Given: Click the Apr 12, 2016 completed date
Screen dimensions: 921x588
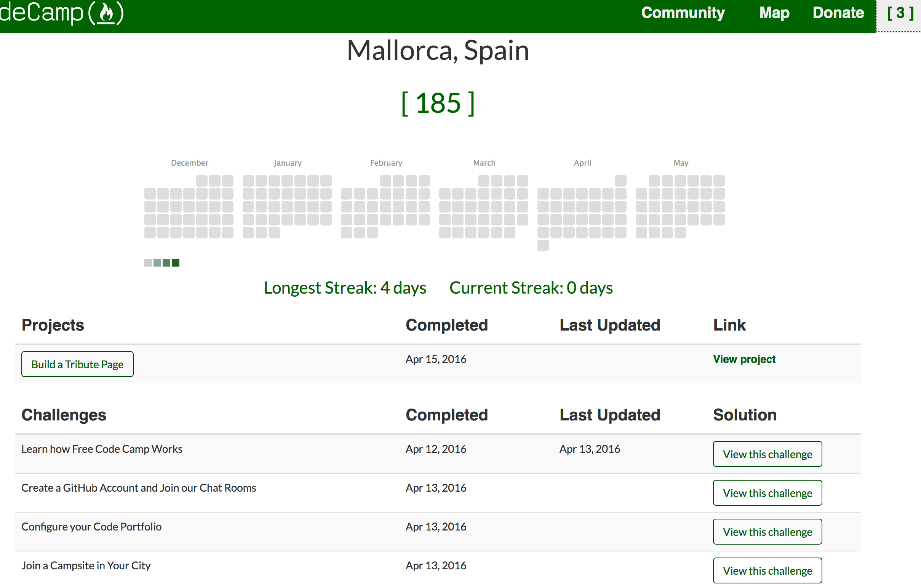Looking at the screenshot, I should tap(436, 449).
